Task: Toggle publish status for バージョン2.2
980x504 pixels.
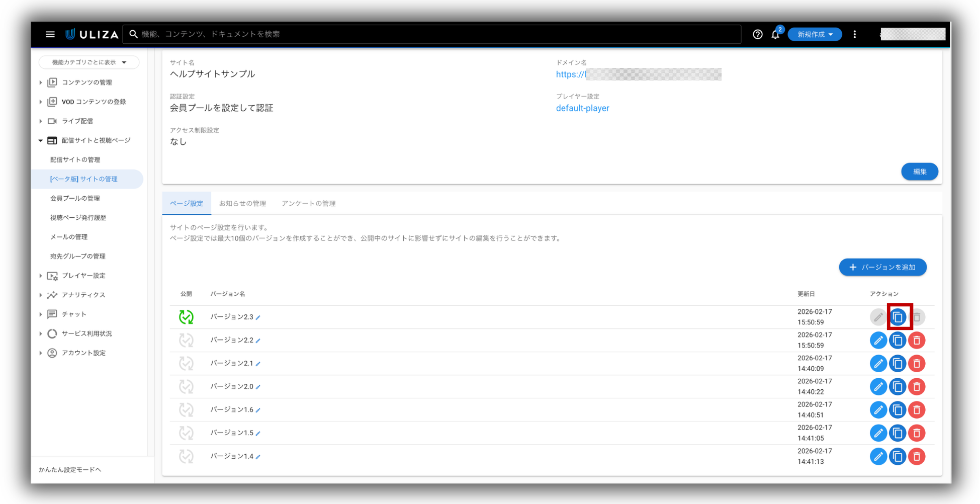Action: tap(186, 341)
